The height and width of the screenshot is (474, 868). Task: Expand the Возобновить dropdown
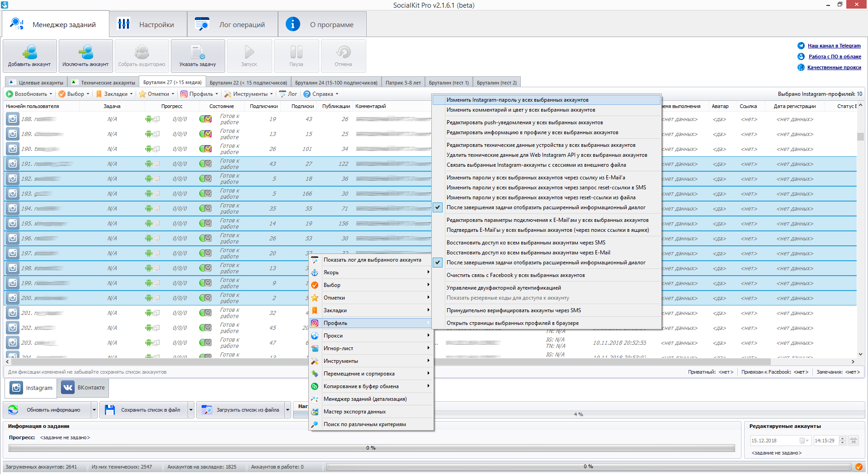pyautogui.click(x=51, y=94)
